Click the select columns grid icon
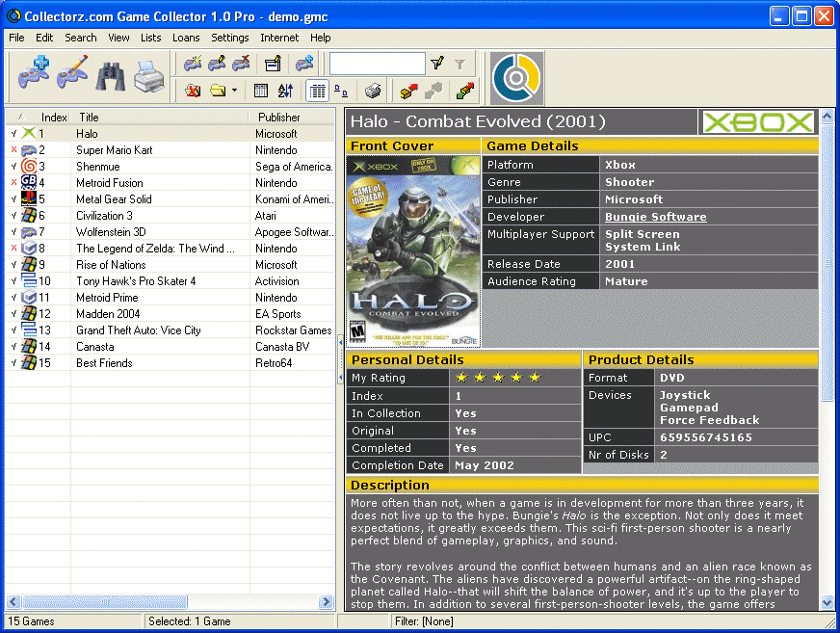 [261, 91]
